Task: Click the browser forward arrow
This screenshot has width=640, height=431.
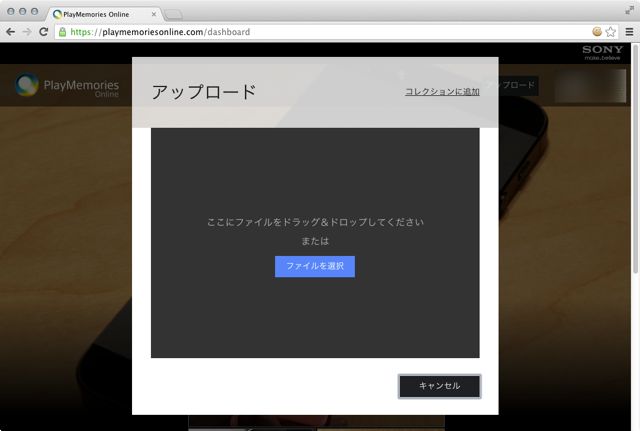Action: (27, 32)
